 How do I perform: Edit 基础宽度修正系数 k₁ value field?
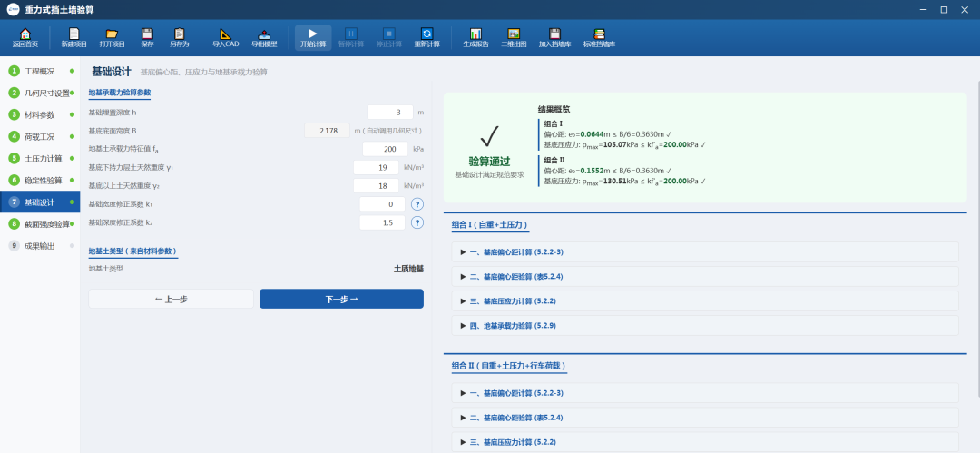click(383, 204)
